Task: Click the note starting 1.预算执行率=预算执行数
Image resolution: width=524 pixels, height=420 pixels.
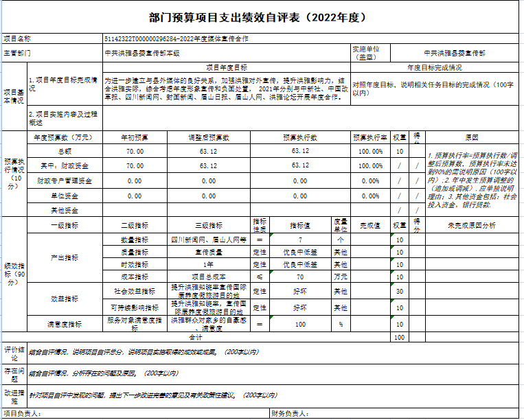Action: 472,180
